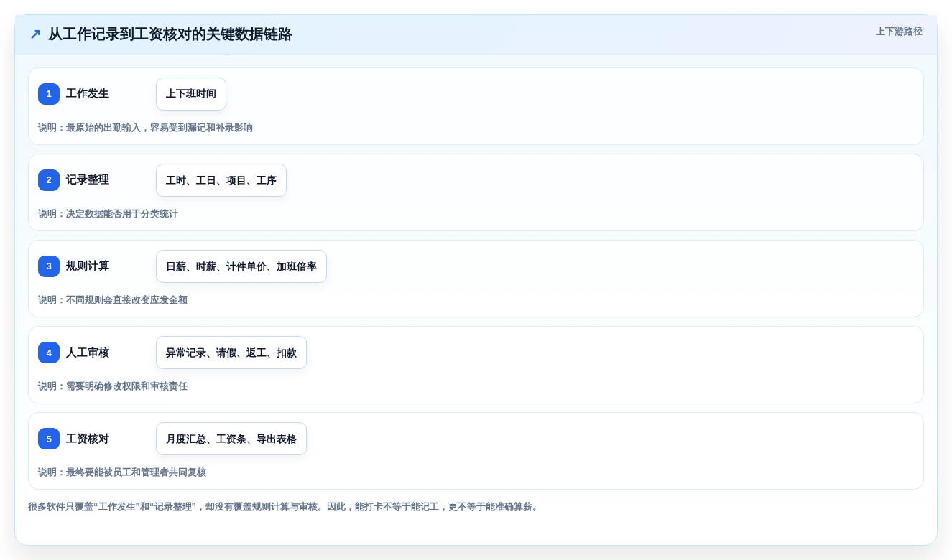The height and width of the screenshot is (560, 952).
Task: Click the 日薪、时薪、计件单价、加班倍率 chip
Action: pyautogui.click(x=241, y=266)
